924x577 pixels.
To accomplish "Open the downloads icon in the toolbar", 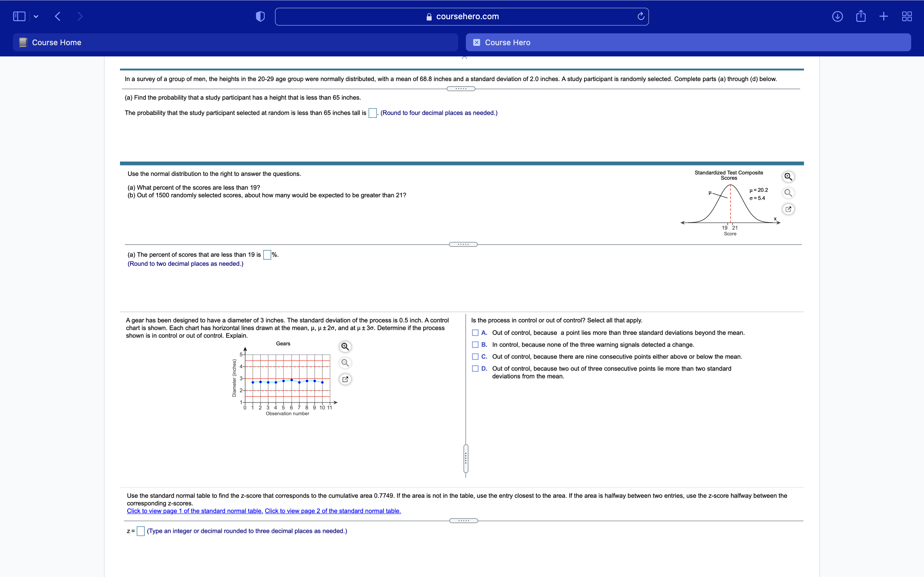I will coord(837,16).
